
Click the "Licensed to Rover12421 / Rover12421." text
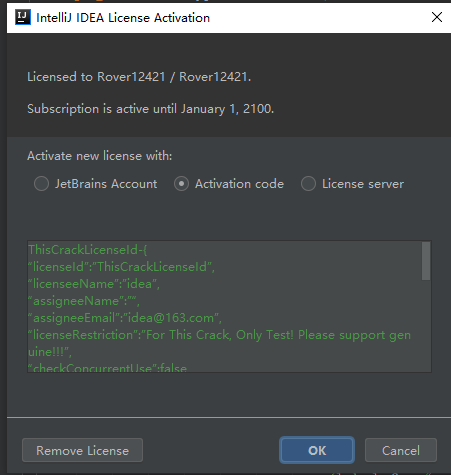click(139, 77)
